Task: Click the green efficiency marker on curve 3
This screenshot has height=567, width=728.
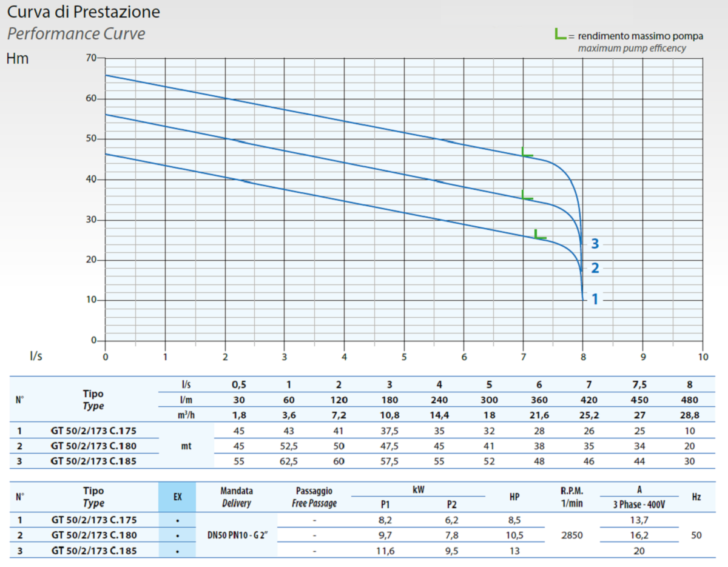Action: point(527,152)
